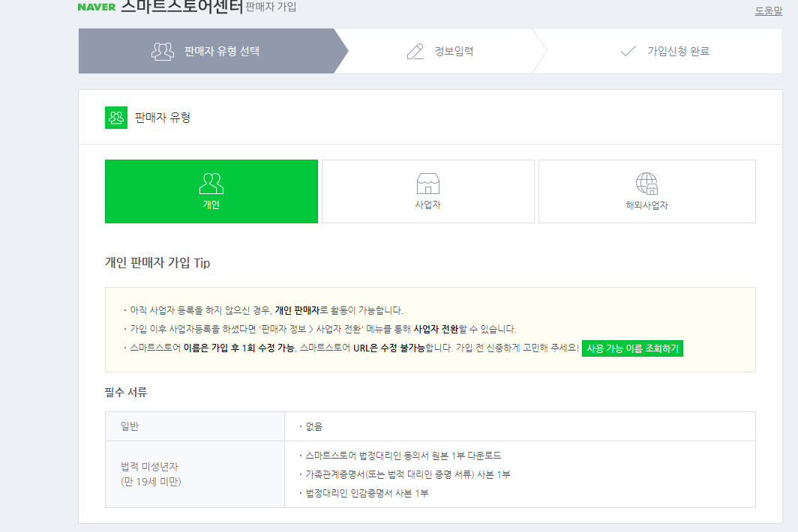Click 스마트스토어 법정대리인 동의서 원본 1부 다운로드
Viewport: 798px width, 532px height.
403,456
